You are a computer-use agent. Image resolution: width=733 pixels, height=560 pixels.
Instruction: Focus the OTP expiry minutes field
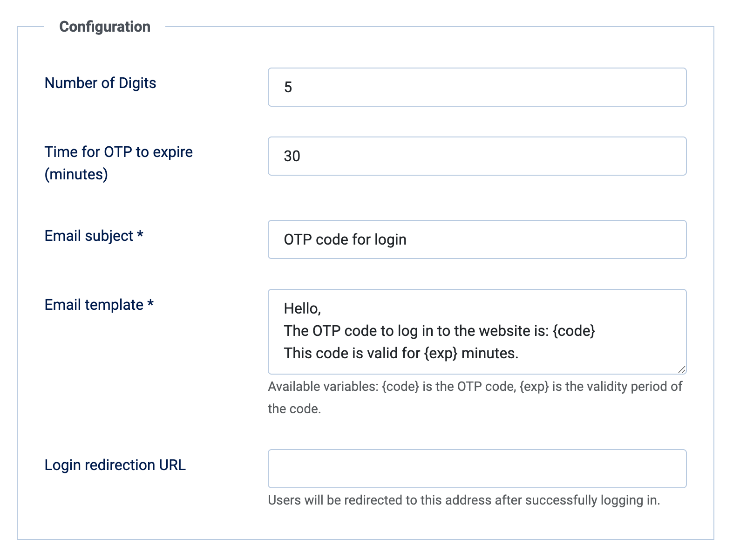477,156
